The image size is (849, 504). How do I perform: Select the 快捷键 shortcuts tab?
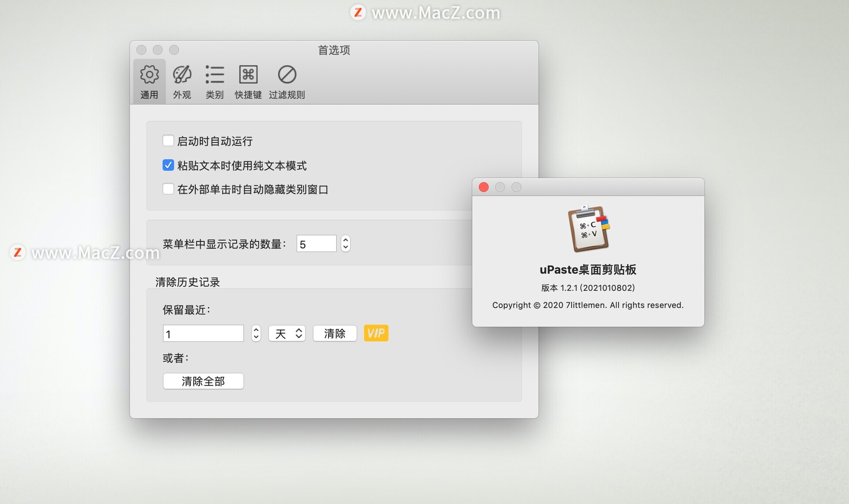[x=248, y=82]
